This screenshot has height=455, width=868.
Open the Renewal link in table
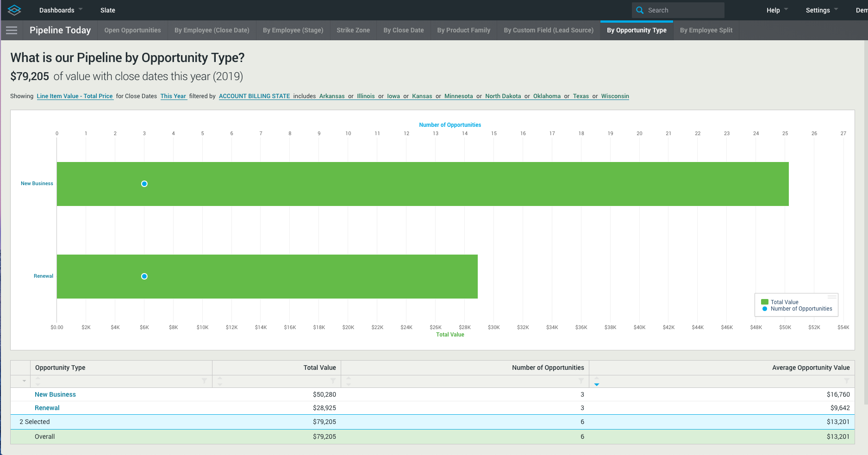(x=47, y=408)
